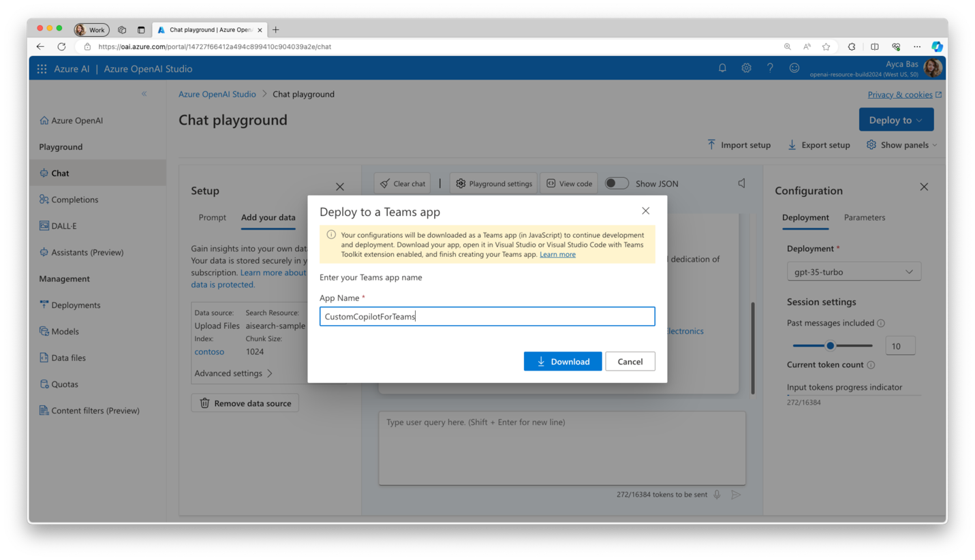Click Past messages value field showing 10
The width and height of the screenshot is (975, 560).
coord(900,345)
